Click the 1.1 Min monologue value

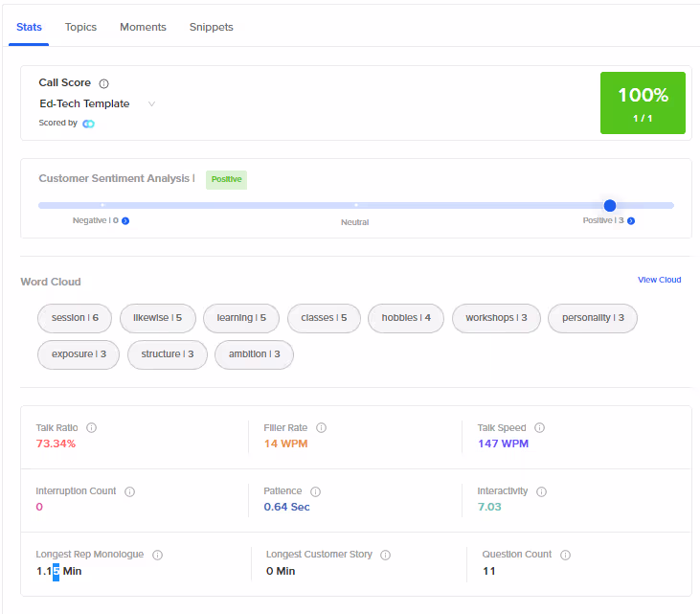59,572
